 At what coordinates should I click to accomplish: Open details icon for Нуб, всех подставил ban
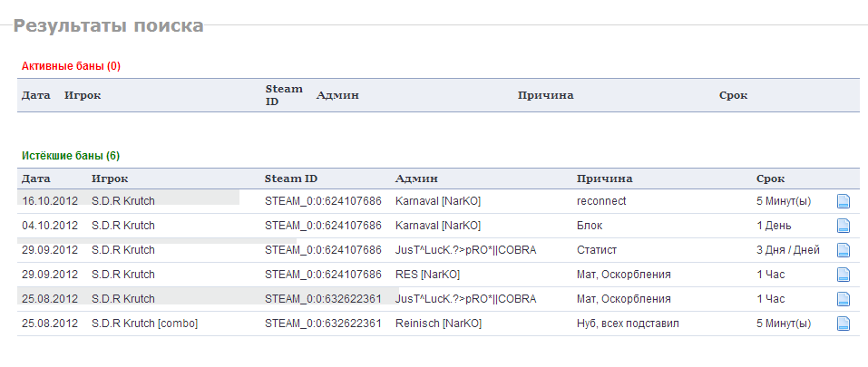click(843, 324)
